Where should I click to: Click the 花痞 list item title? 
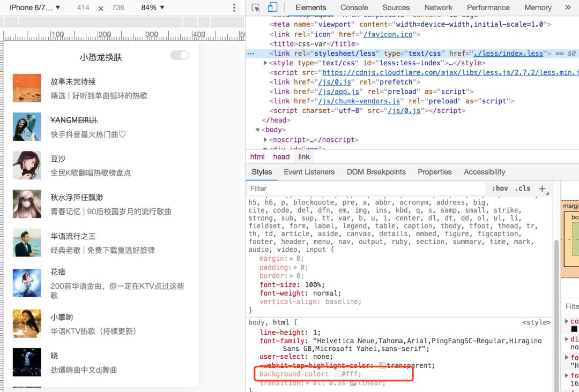(x=58, y=272)
